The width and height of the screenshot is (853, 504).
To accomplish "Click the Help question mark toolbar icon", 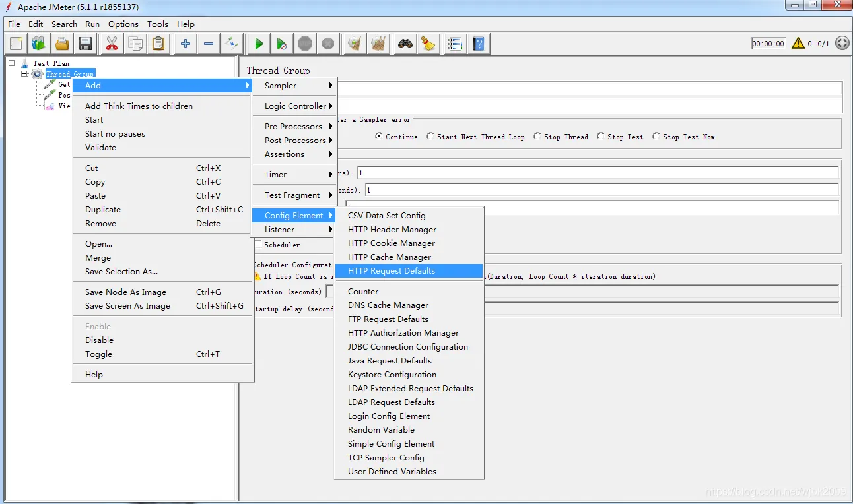I will 479,44.
